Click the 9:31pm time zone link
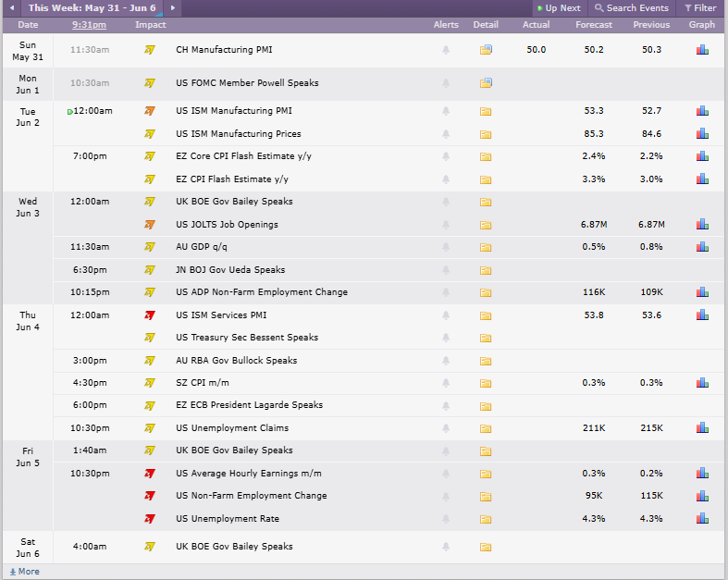The width and height of the screenshot is (728, 580). [89, 25]
